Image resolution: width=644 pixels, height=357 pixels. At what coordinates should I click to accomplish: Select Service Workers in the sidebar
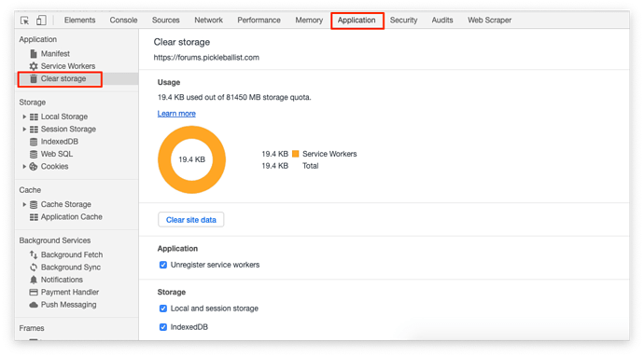[68, 66]
